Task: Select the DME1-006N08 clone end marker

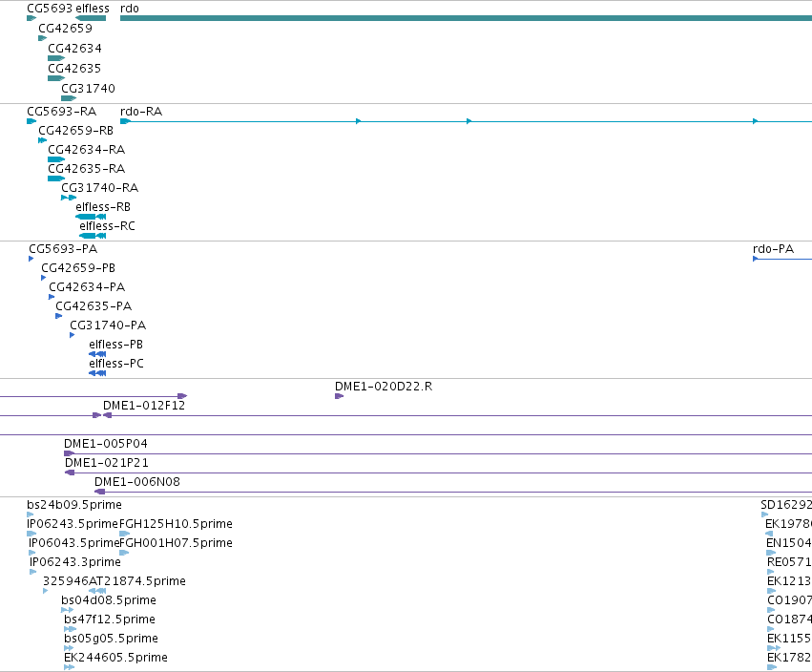Action: (x=100, y=492)
